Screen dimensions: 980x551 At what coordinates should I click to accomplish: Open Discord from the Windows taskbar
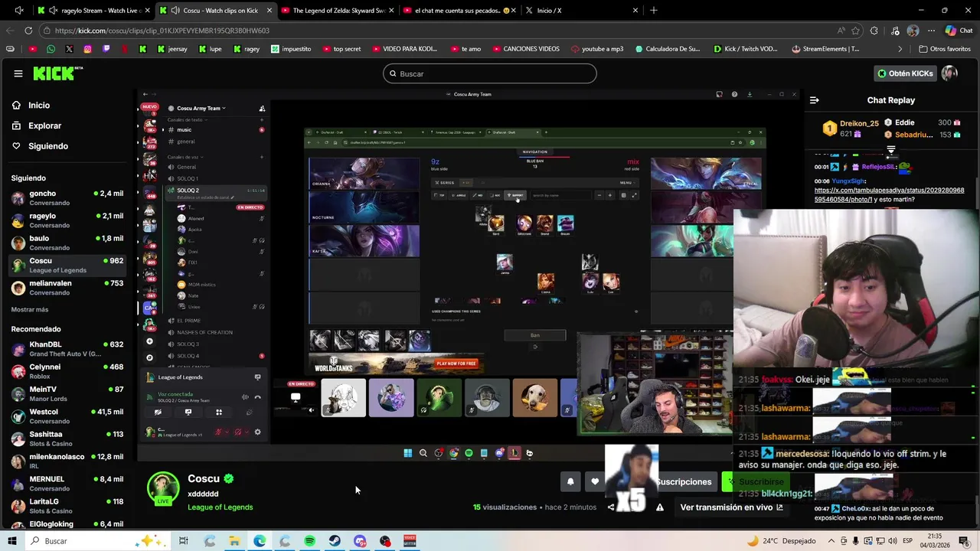(361, 541)
